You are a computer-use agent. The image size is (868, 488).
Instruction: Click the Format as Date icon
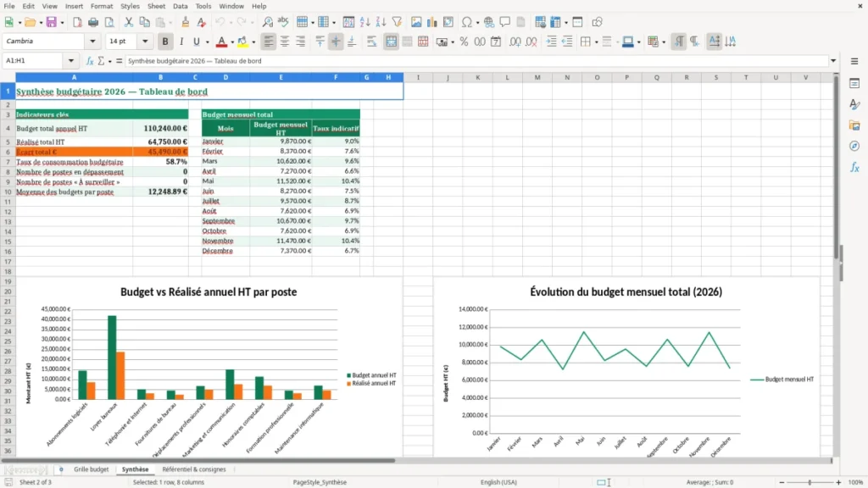(x=496, y=42)
